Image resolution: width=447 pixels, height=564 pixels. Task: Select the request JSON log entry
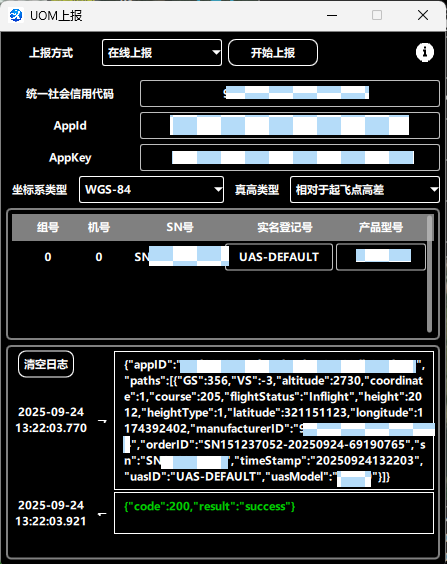(x=274, y=420)
